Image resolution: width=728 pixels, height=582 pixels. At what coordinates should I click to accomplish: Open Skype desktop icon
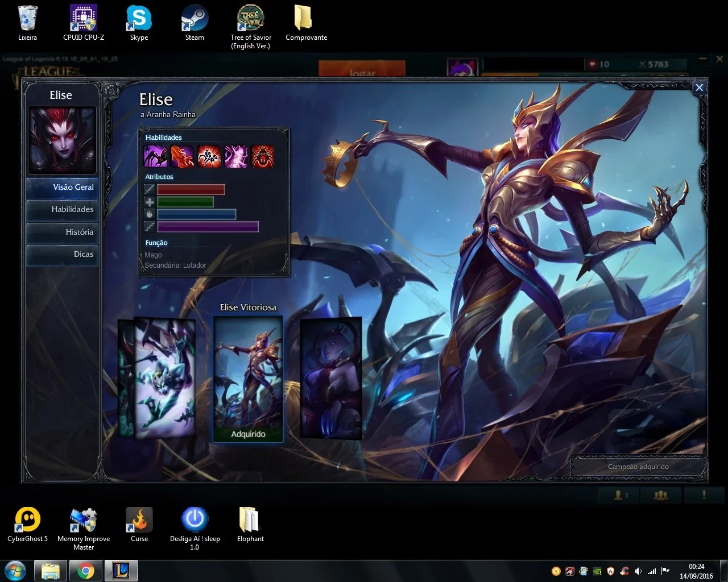point(139,23)
